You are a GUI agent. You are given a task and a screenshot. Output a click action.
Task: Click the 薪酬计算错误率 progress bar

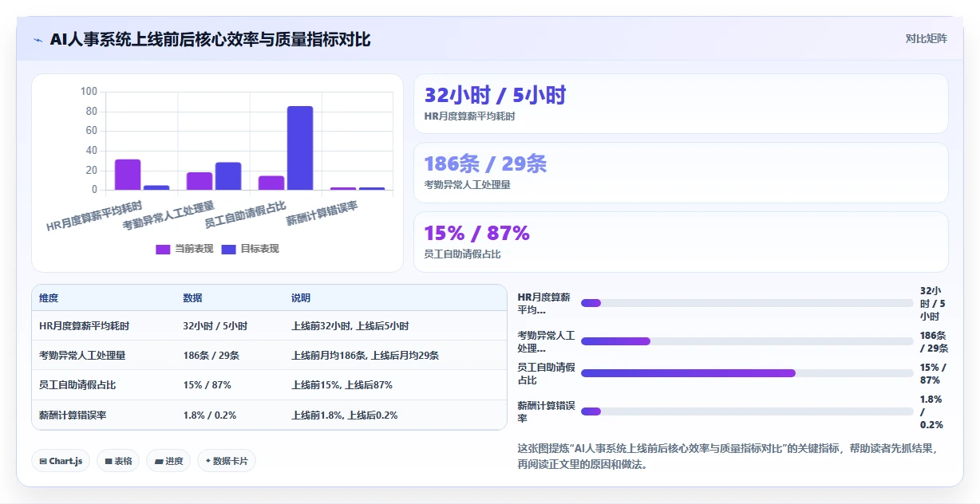coord(747,411)
